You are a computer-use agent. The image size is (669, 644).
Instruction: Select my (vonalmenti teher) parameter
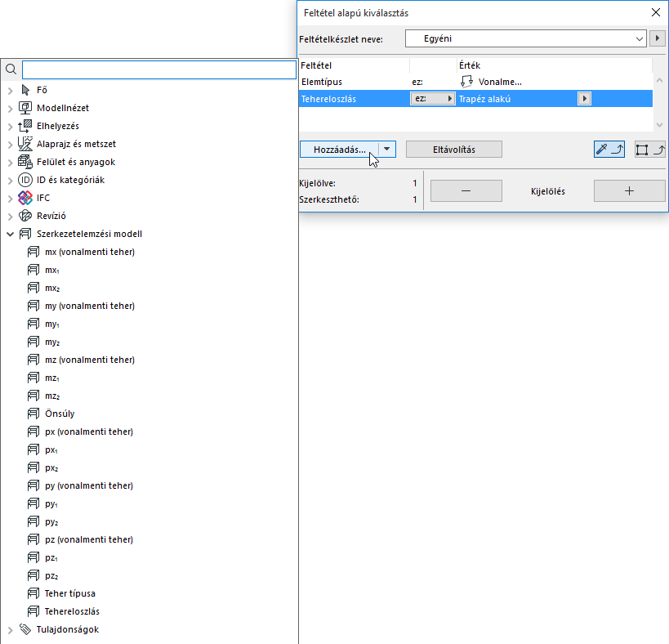click(x=90, y=306)
